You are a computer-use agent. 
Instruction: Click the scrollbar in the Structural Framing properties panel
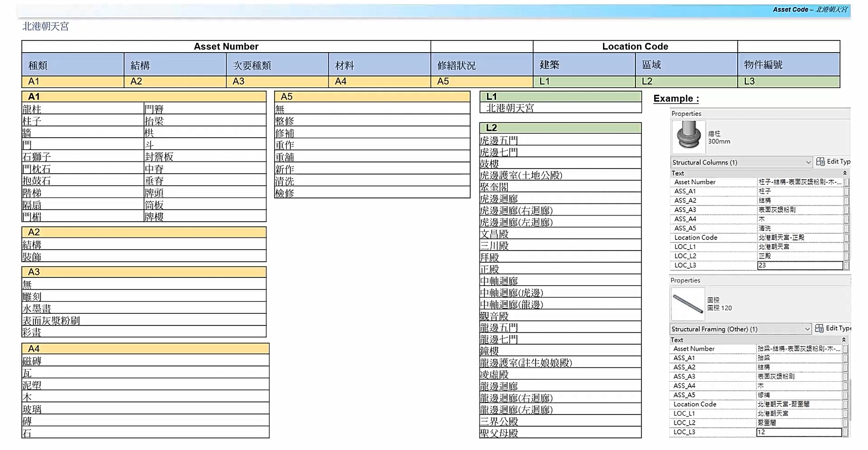tap(850, 400)
